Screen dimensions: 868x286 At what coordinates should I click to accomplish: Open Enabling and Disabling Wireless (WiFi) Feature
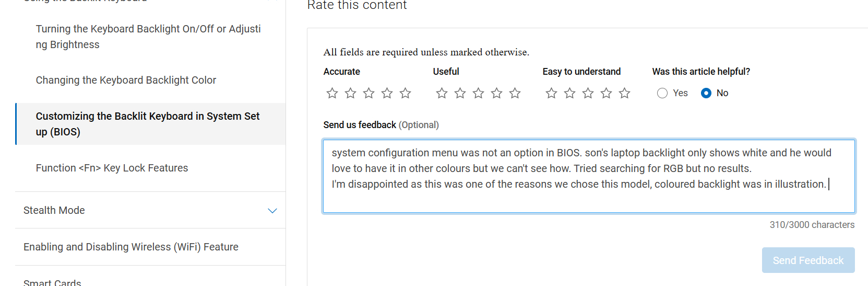pyautogui.click(x=131, y=247)
